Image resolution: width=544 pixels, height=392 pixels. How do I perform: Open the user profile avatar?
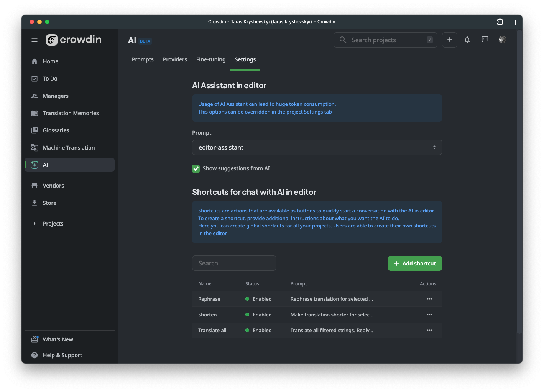click(x=503, y=40)
